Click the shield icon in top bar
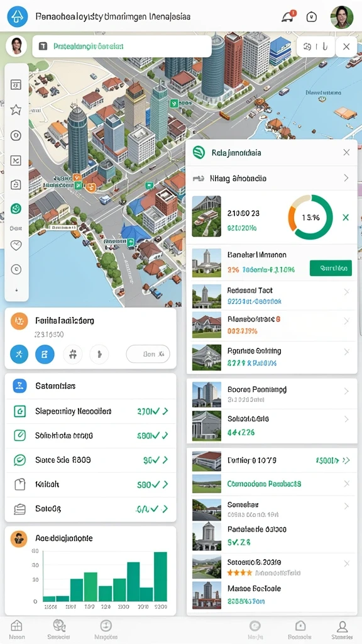Image resolution: width=362 pixels, height=644 pixels. point(312,17)
